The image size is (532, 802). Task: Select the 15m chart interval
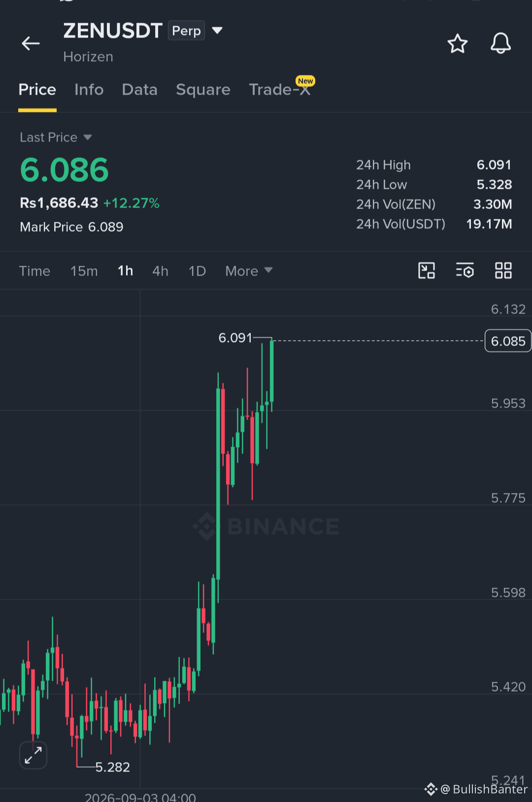tap(84, 271)
